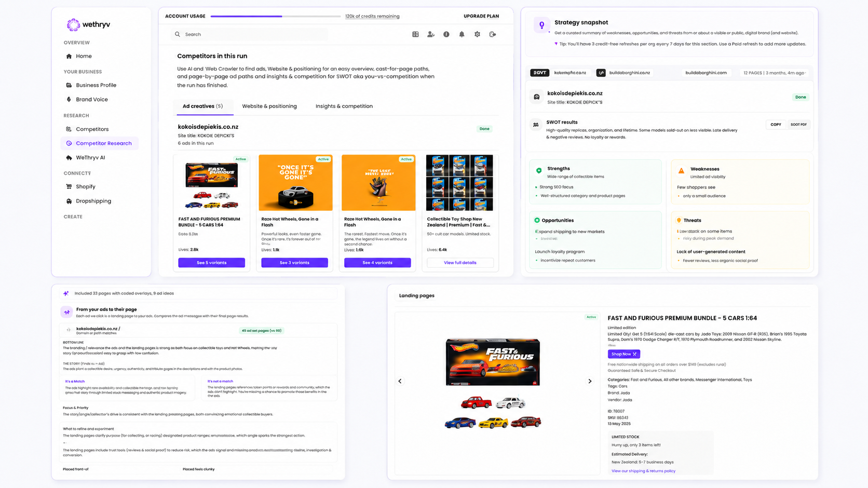The image size is (868, 488).
Task: Click the See 4 variants button
Action: (x=377, y=263)
